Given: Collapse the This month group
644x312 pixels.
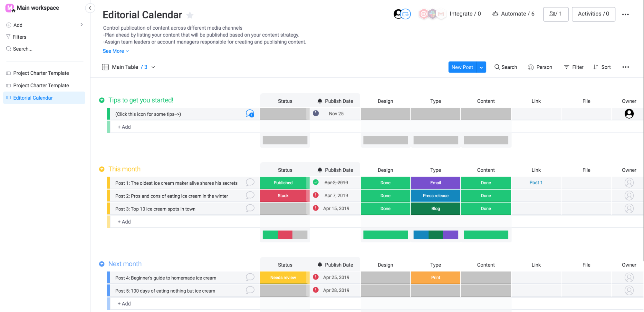Looking at the screenshot, I should pyautogui.click(x=102, y=169).
